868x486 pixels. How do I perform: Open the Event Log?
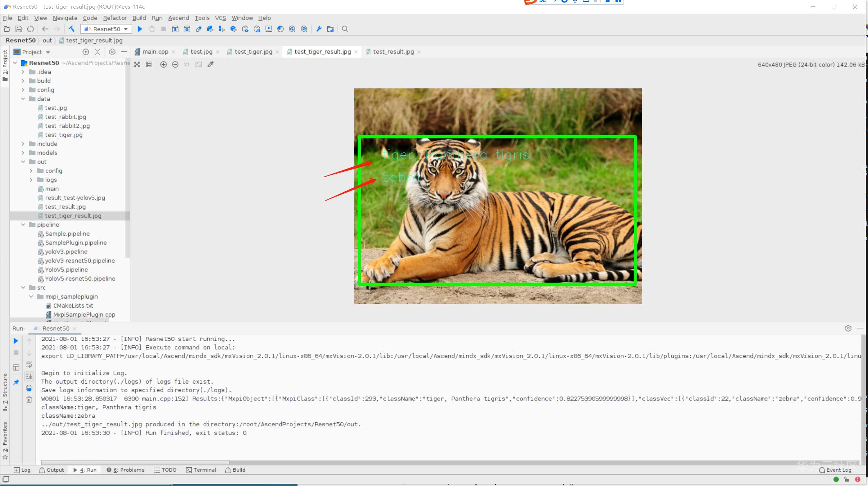click(835, 470)
